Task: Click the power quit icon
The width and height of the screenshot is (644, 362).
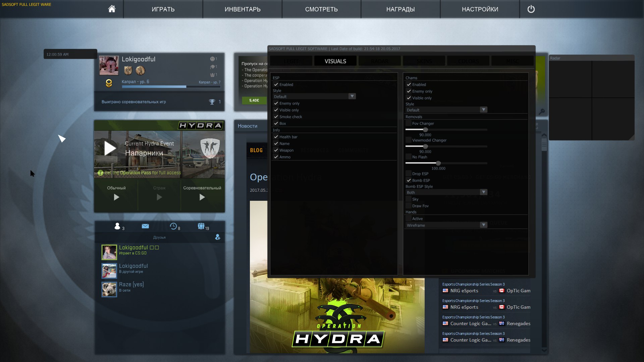Action: pyautogui.click(x=531, y=9)
